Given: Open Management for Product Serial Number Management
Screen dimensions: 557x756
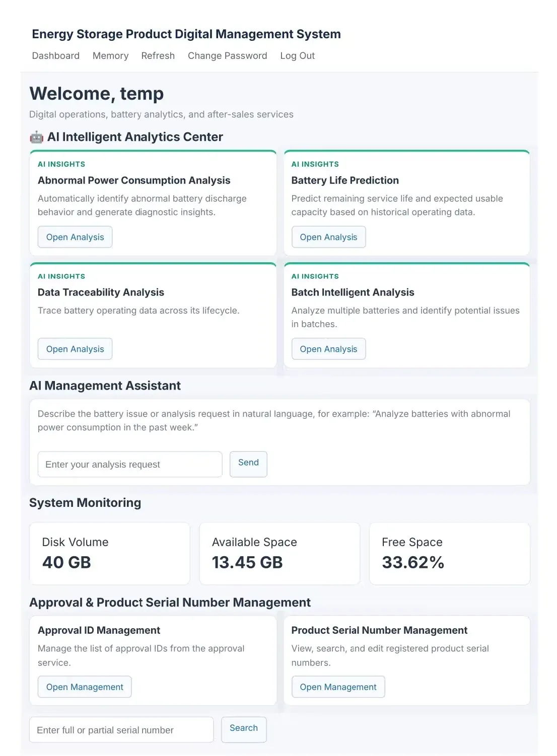Looking at the screenshot, I should tap(338, 687).
